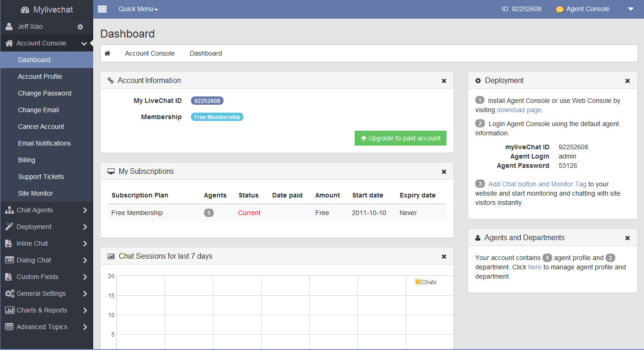Screen dimensions: 644x350
Task: Open the download page link
Action: tap(519, 110)
